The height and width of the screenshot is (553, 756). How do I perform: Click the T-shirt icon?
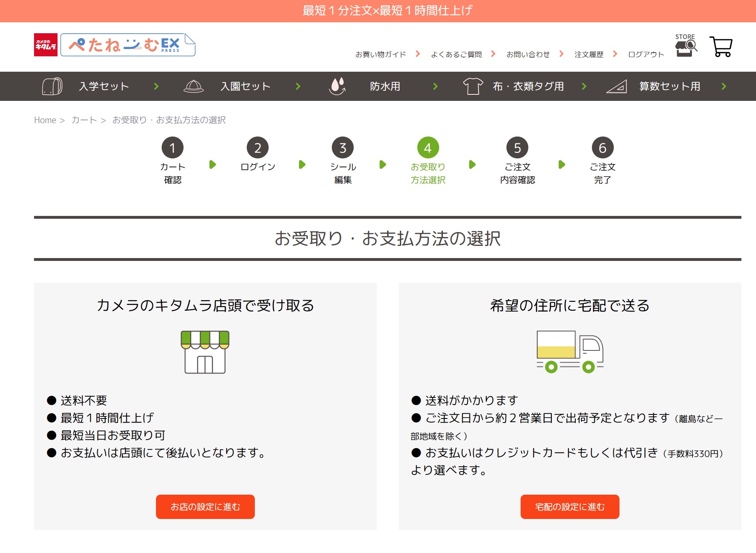pos(473,86)
